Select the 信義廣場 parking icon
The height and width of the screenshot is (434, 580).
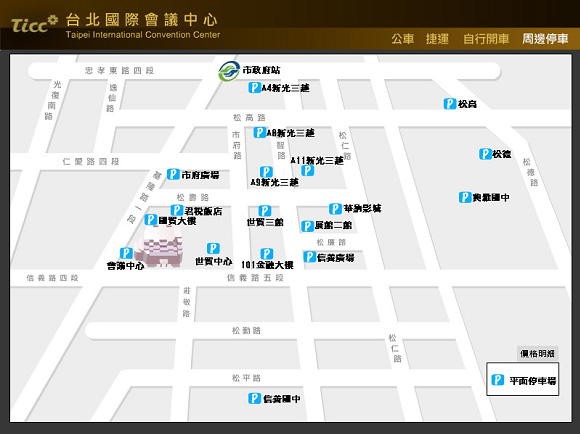[310, 257]
